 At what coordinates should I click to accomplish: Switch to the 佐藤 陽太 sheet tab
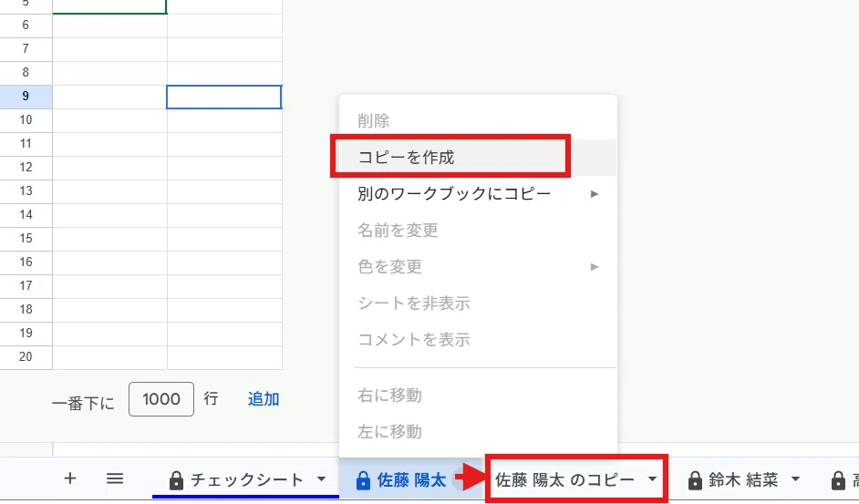point(411,480)
